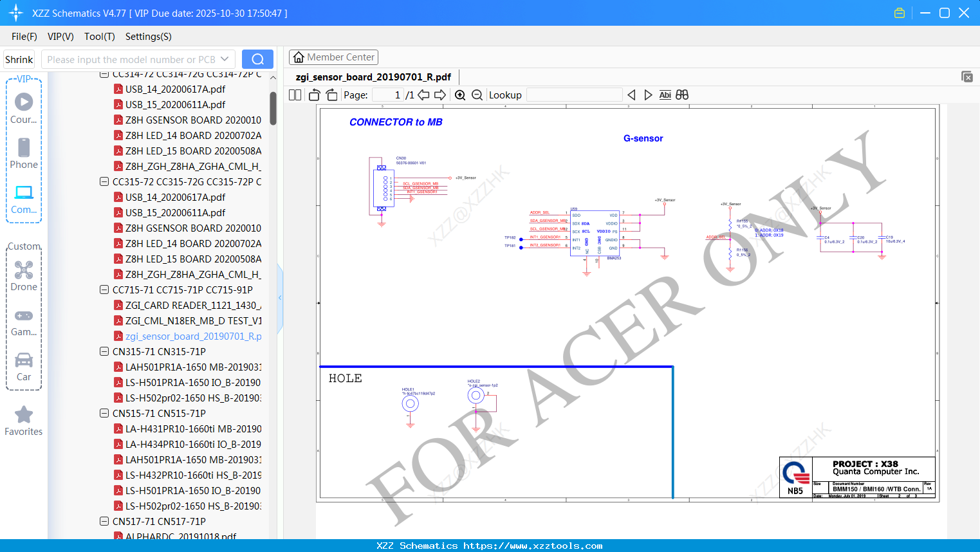Click the window icon right of document tab
The width and height of the screenshot is (980, 552).
[967, 77]
